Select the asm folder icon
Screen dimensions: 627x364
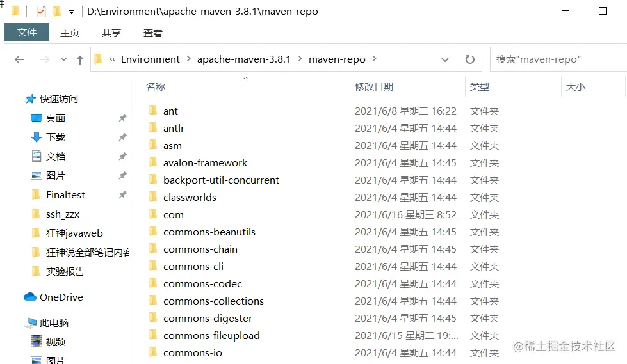[x=153, y=145]
